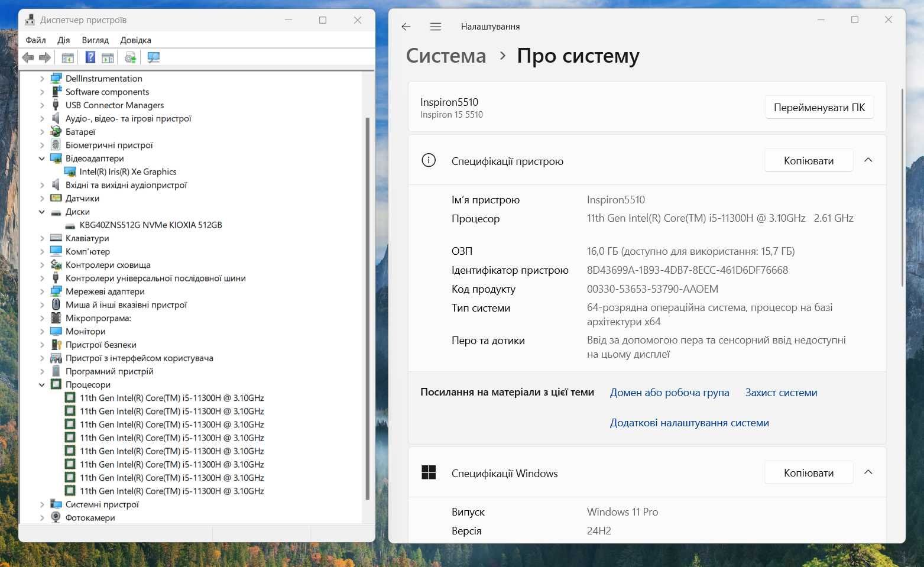Image resolution: width=924 pixels, height=567 pixels.
Task: Click Копіювати for device specifications
Action: 809,160
